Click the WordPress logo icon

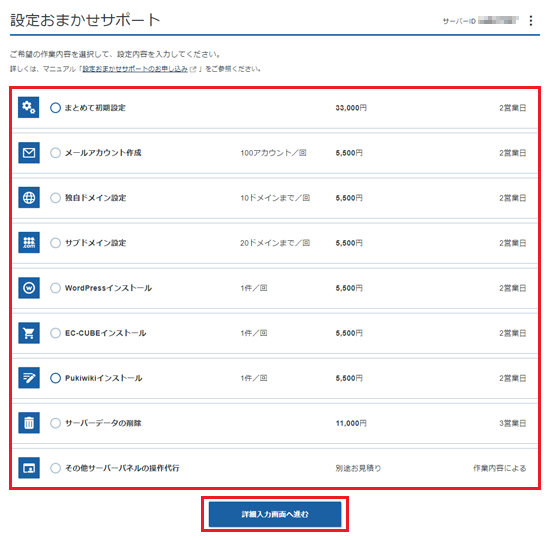click(29, 288)
